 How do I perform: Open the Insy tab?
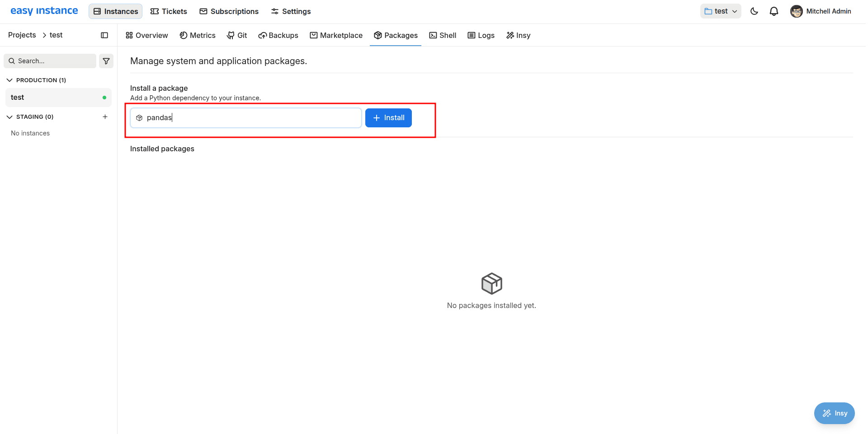point(518,35)
